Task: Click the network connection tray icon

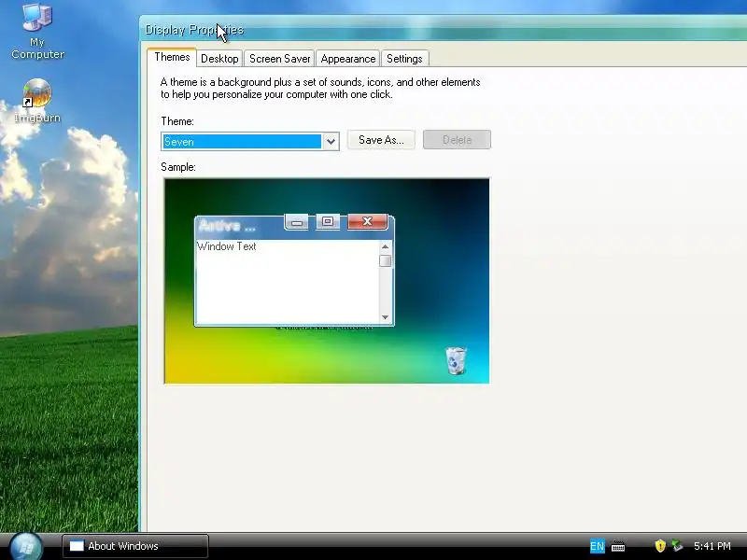Action: (676, 545)
